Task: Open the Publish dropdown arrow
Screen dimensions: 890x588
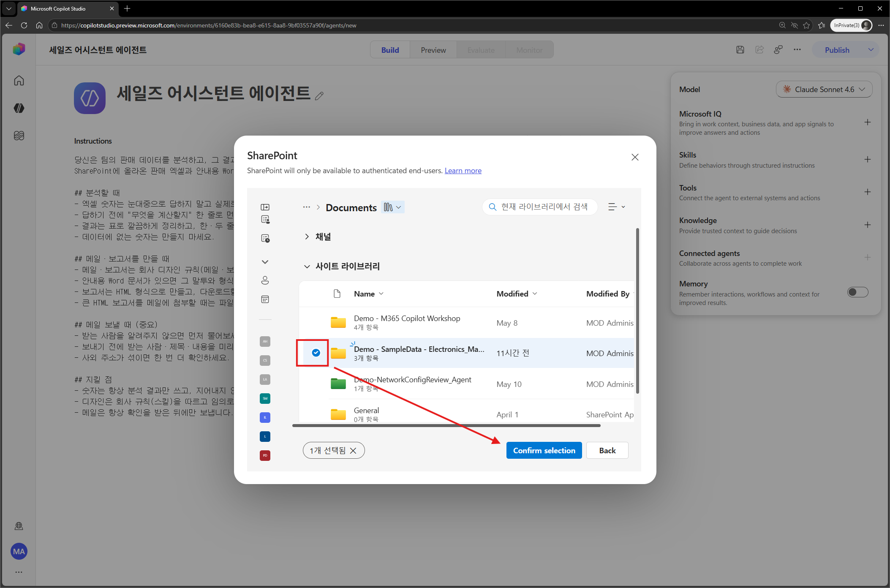Action: tap(871, 50)
